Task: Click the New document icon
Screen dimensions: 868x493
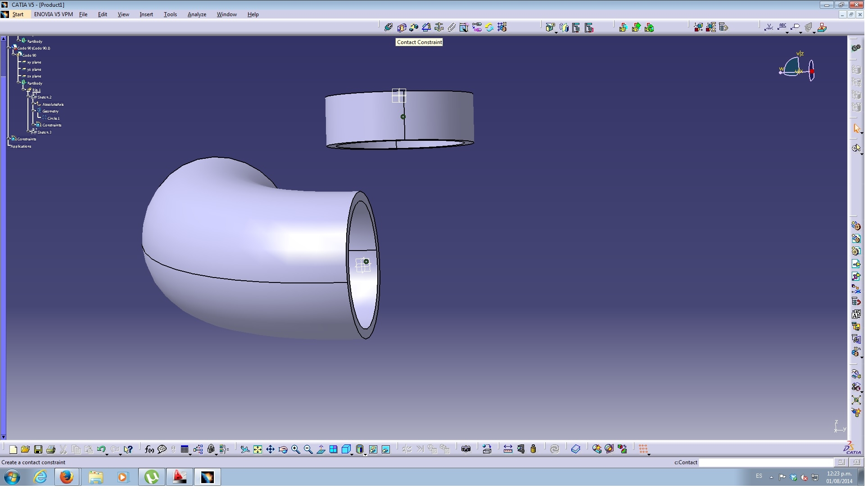Action: point(13,449)
